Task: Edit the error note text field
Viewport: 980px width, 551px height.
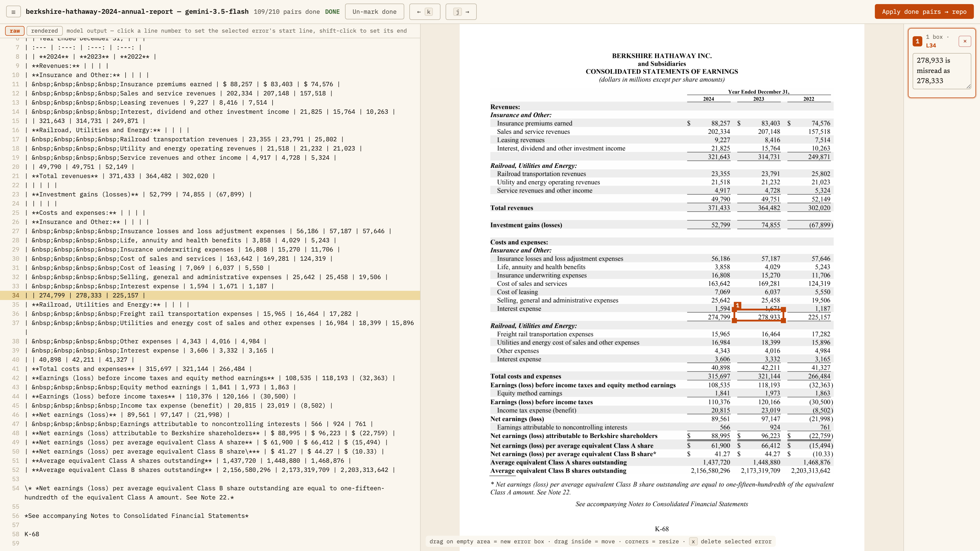Action: [x=942, y=71]
